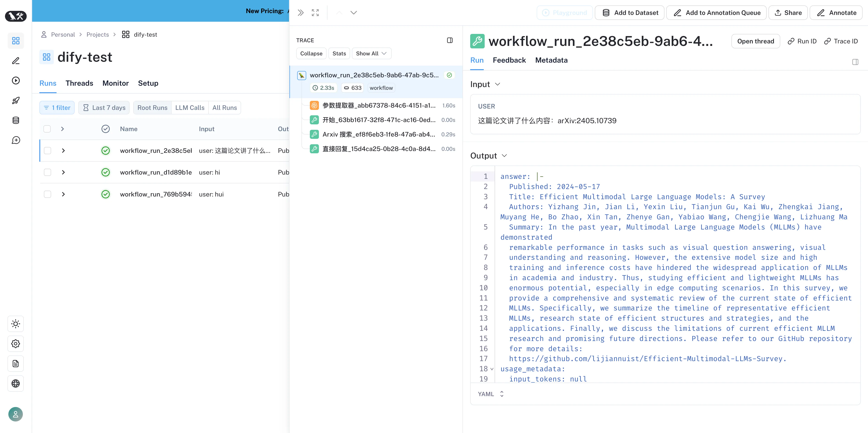The image size is (868, 433).
Task: Select all runs with header checkbox
Action: [x=47, y=129]
